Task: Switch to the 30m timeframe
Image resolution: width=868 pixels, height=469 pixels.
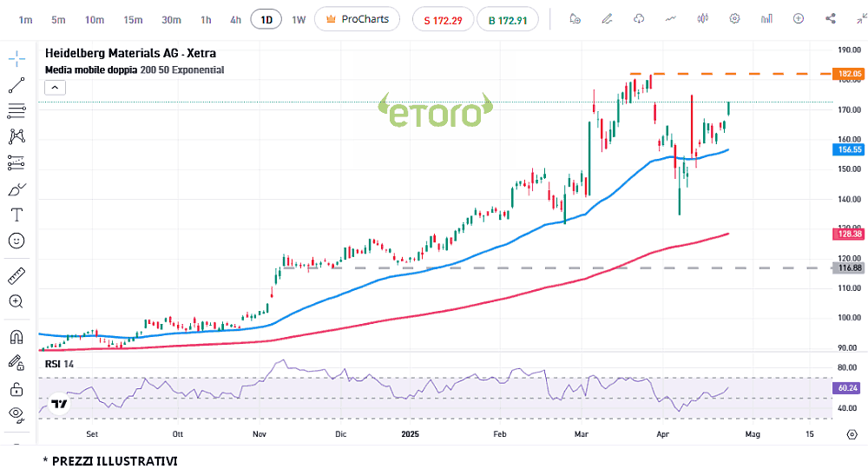Action: 171,20
